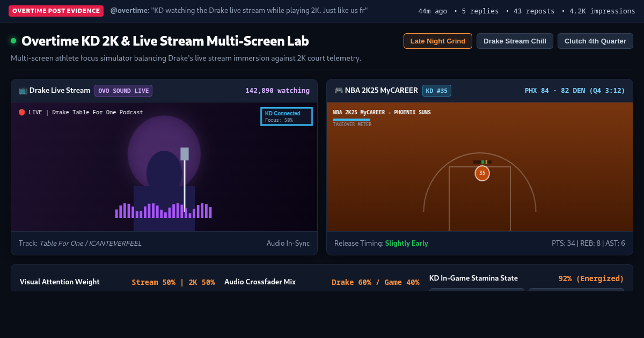Switch to the Drake Stream Chill preset
The width and height of the screenshot is (644, 338).
click(x=515, y=41)
